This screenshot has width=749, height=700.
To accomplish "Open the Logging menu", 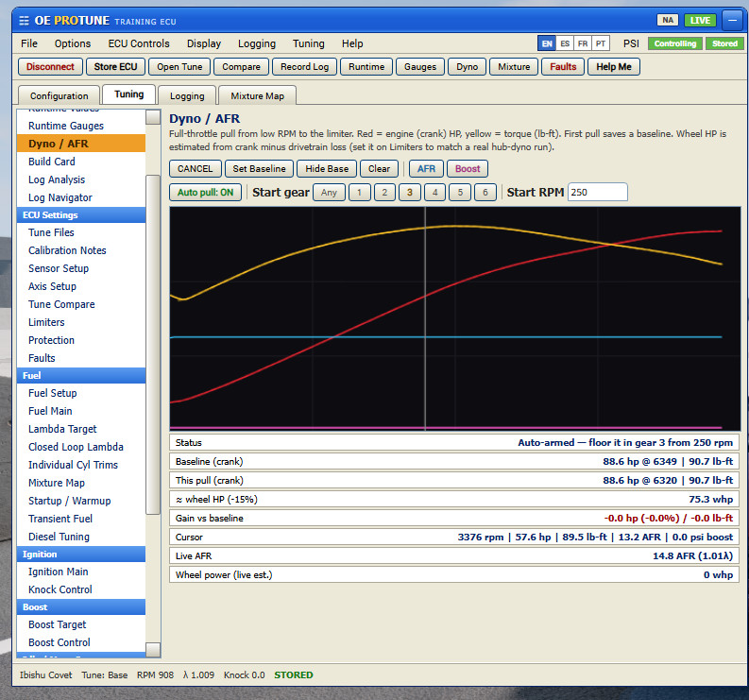I will click(x=257, y=43).
